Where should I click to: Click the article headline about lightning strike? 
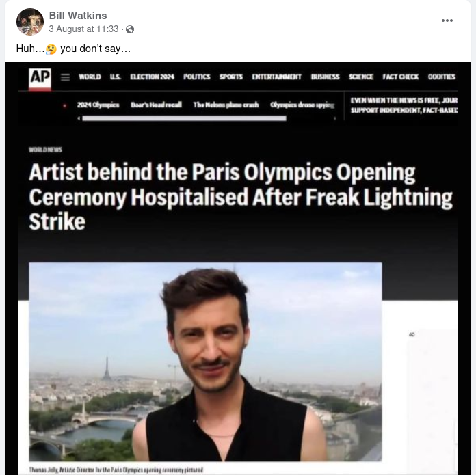(241, 197)
